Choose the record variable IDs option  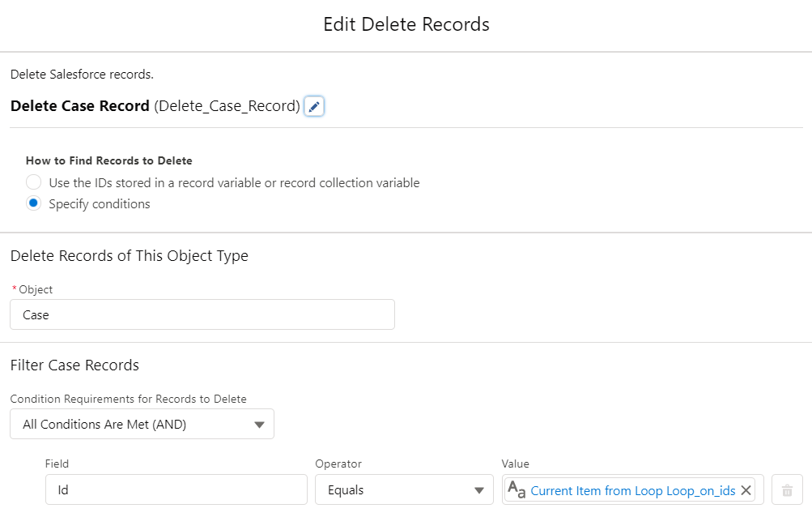33,182
